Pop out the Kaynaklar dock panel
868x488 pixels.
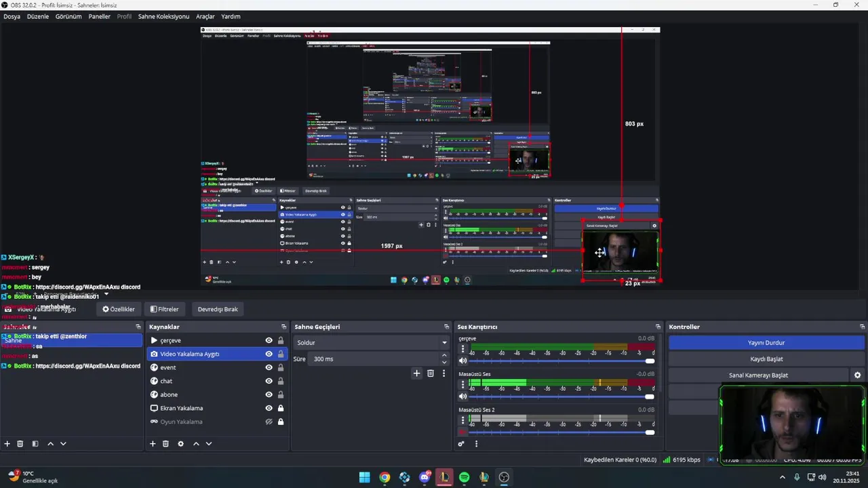click(284, 327)
